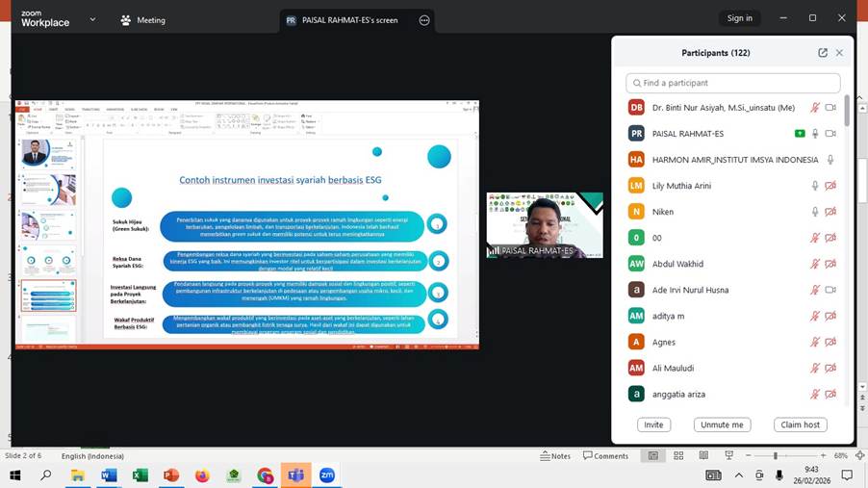Image resolution: width=868 pixels, height=488 pixels.
Task: Open Slide Sorter view in status bar
Action: (x=678, y=456)
